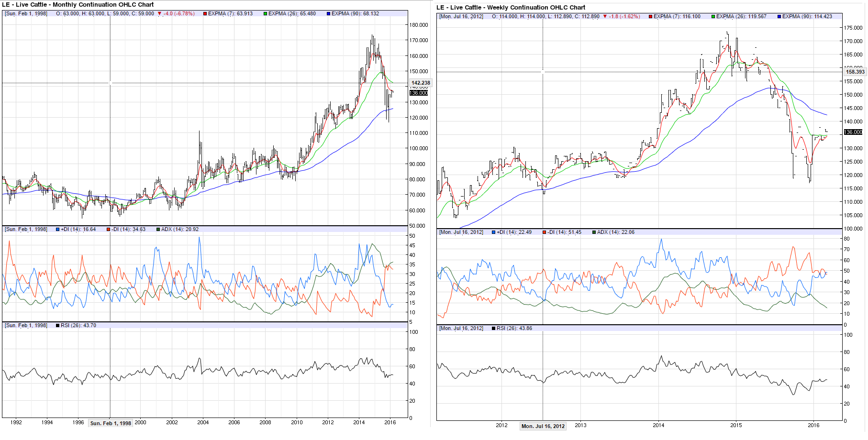Click the 158.393 crosshair price tag
Viewport: 868px width, 440px height.
click(855, 72)
